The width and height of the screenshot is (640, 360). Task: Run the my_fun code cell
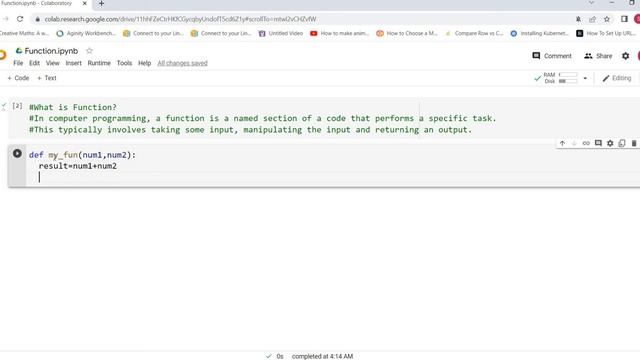click(17, 153)
